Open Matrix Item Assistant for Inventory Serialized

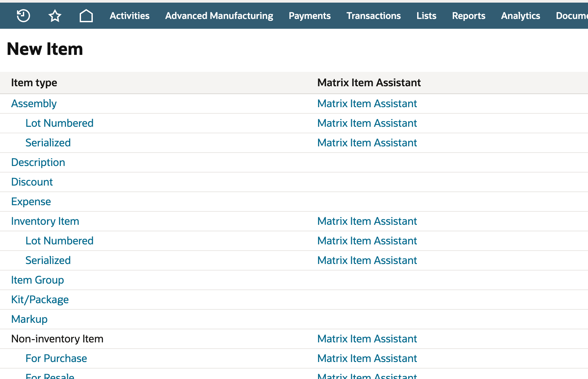[x=367, y=260]
